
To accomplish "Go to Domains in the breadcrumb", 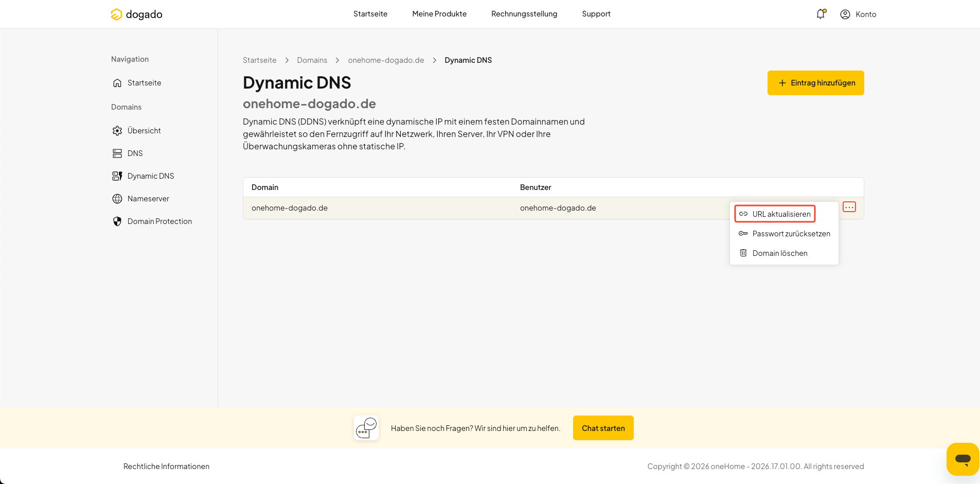I will pyautogui.click(x=312, y=60).
